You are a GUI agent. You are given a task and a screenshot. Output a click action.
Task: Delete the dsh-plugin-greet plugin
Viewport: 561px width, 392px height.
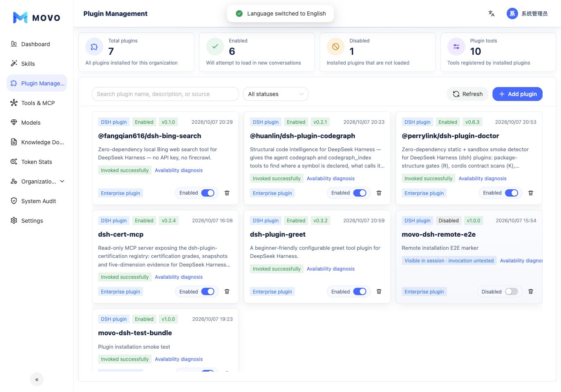[x=379, y=291]
